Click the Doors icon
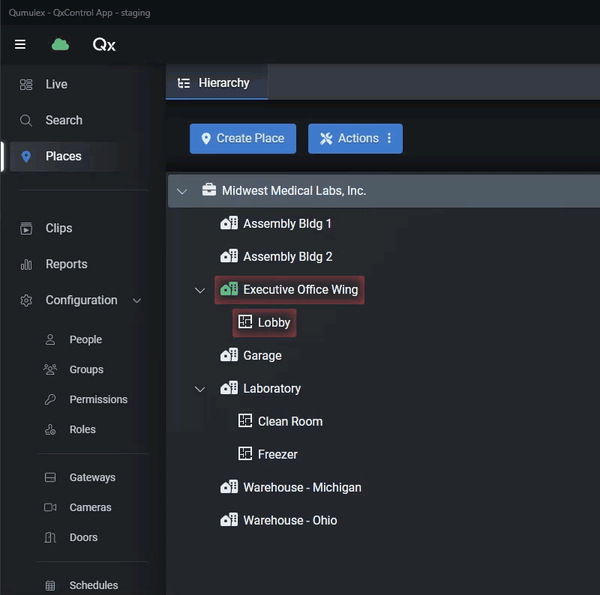Screen dimensions: 600x595 pos(50,537)
